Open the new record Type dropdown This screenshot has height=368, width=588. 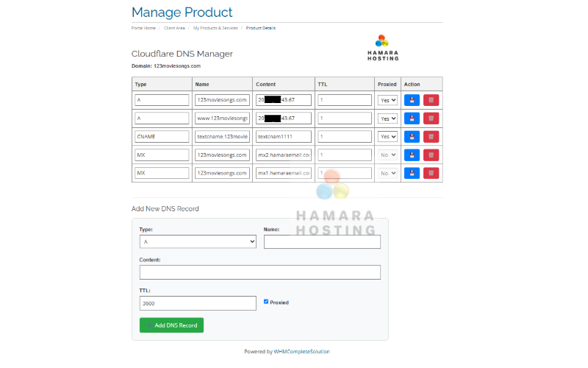[198, 241]
